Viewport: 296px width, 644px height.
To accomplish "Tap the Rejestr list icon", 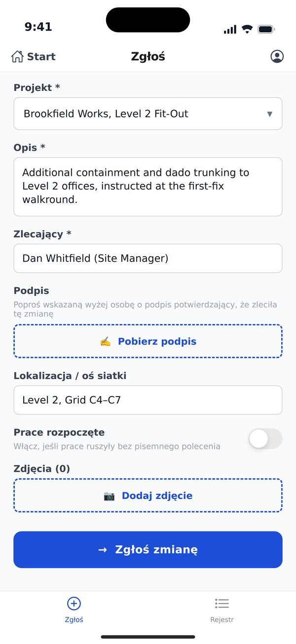I will pyautogui.click(x=222, y=603).
